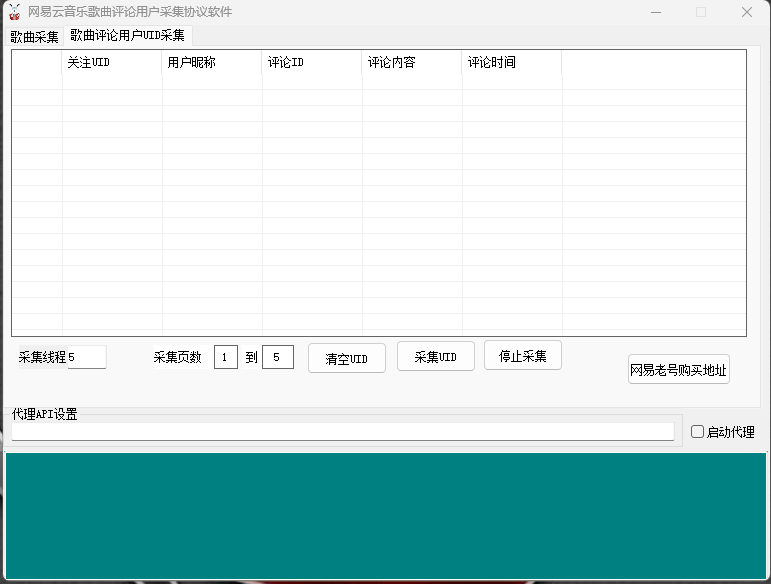Click the 代理API设置 text input

pyautogui.click(x=343, y=431)
